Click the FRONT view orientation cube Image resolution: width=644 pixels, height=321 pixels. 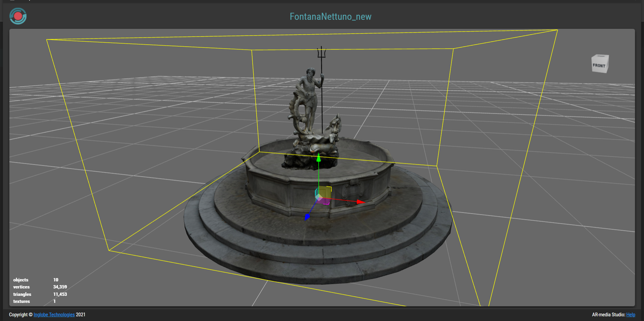[599, 64]
